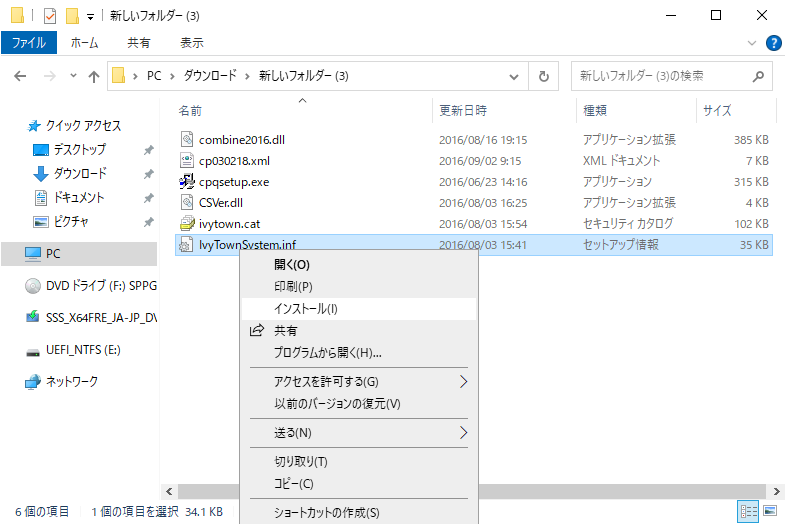The height and width of the screenshot is (524, 786).
Task: Choose コピー(C) from the context menu
Action: click(359, 484)
